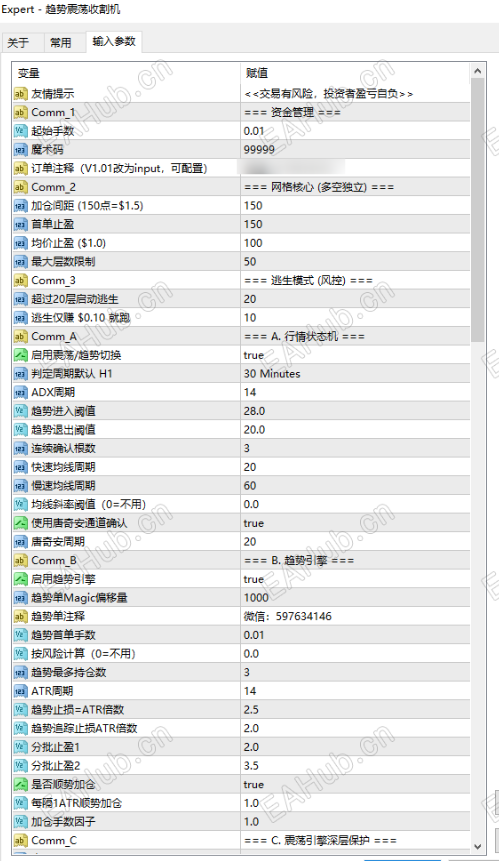Select the 唐奇安周期 row label

[x=58, y=542]
